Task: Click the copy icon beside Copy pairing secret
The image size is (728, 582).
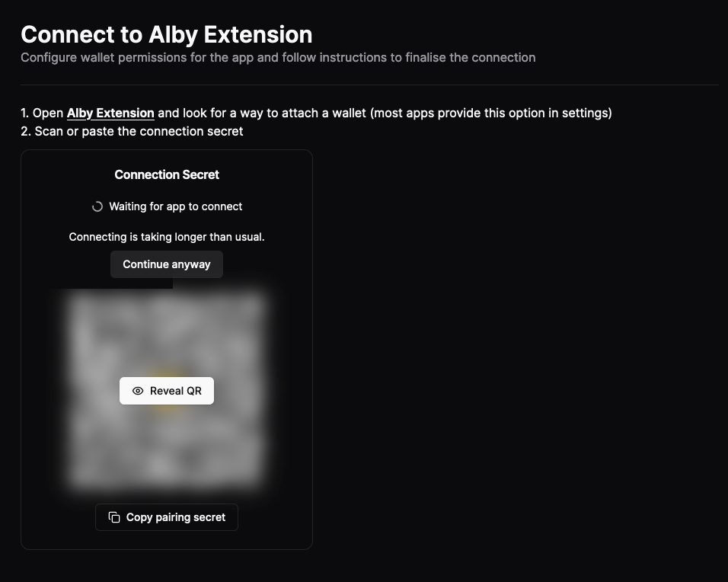Action: (x=113, y=516)
